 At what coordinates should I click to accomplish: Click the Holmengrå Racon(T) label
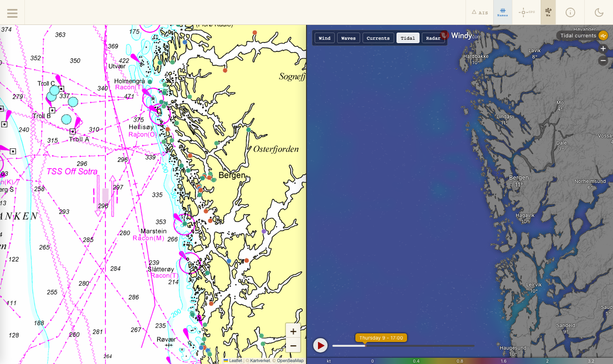(x=129, y=84)
